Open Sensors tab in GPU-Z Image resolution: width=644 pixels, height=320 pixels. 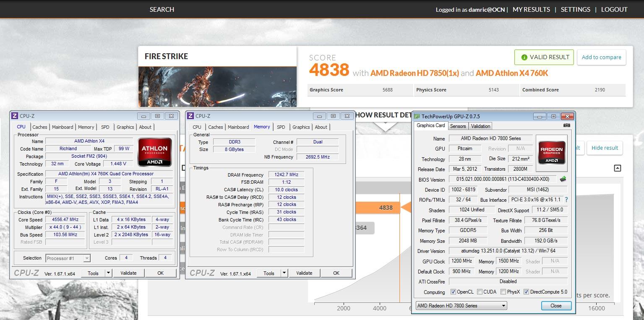(x=458, y=126)
